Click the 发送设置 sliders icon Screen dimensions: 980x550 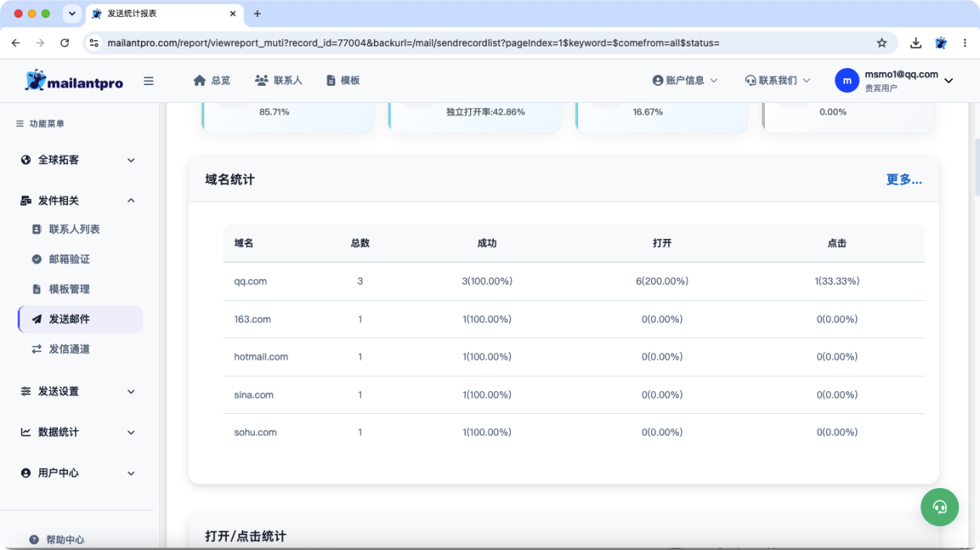pos(26,391)
